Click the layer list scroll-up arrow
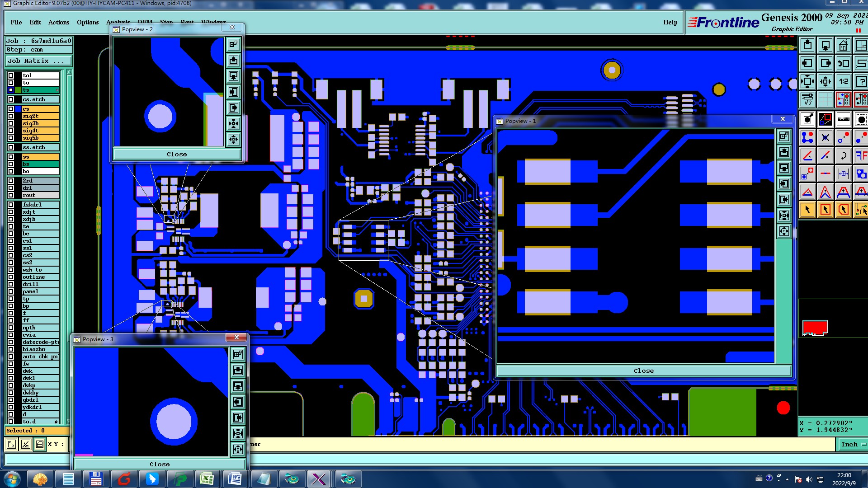The height and width of the screenshot is (488, 868). (x=69, y=73)
